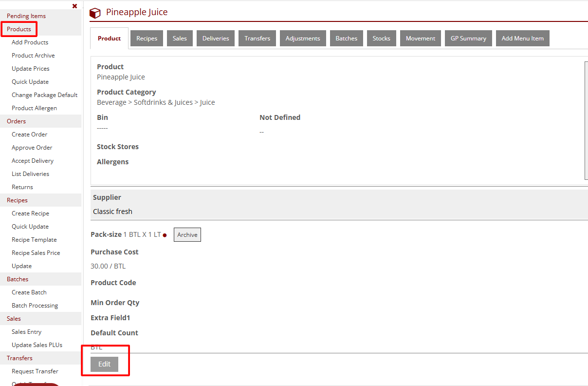Click the product details panel scrollbar
This screenshot has width=588, height=386.
[586, 120]
